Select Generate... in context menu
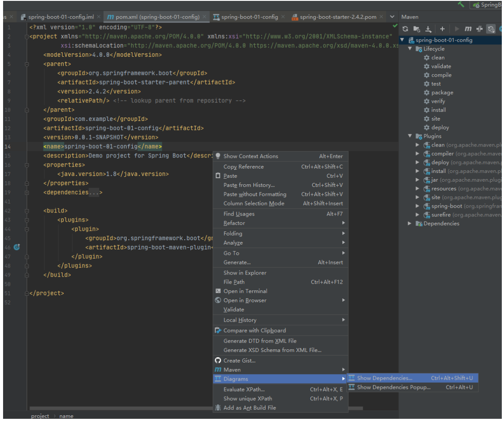Screen dimensions: 504x421 click(x=281, y=262)
